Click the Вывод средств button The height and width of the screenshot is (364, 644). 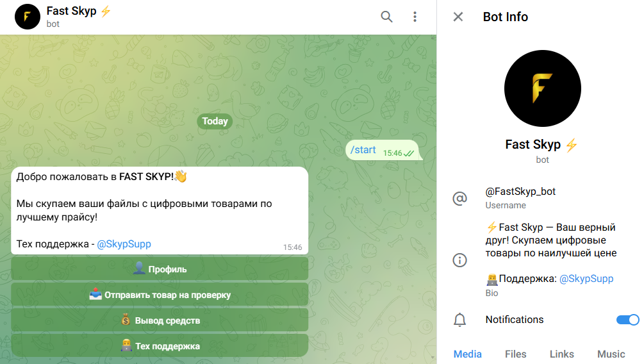tap(160, 320)
